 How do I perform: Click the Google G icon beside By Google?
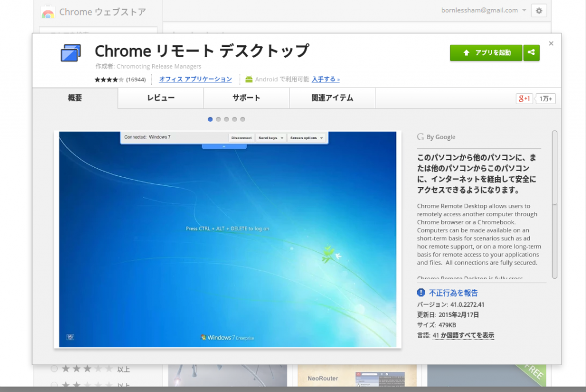(421, 137)
